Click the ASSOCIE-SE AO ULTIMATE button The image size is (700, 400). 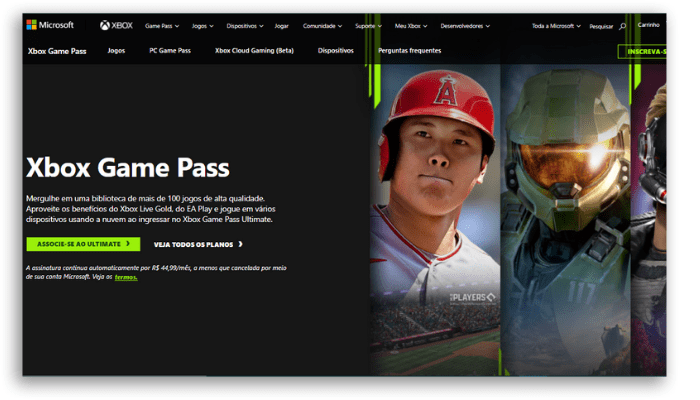click(83, 244)
